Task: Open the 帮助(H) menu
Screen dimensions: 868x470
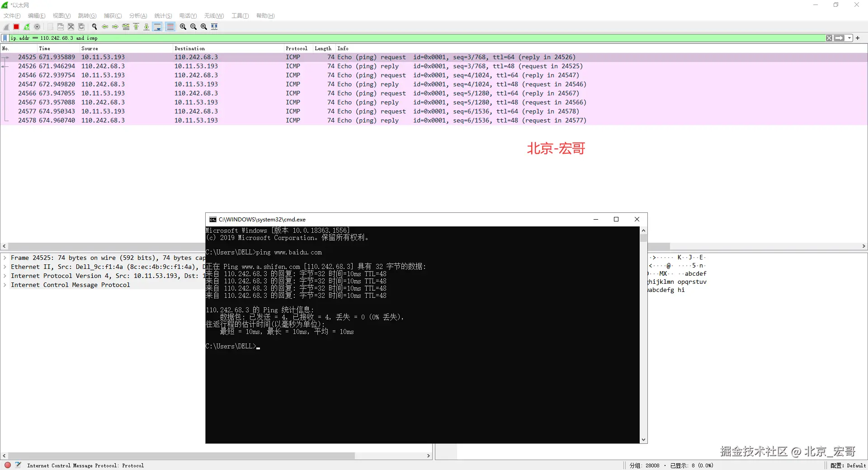Action: click(265, 16)
